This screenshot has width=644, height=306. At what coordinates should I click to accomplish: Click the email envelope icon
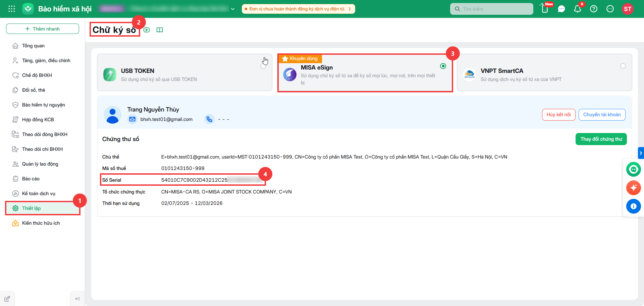[132, 119]
